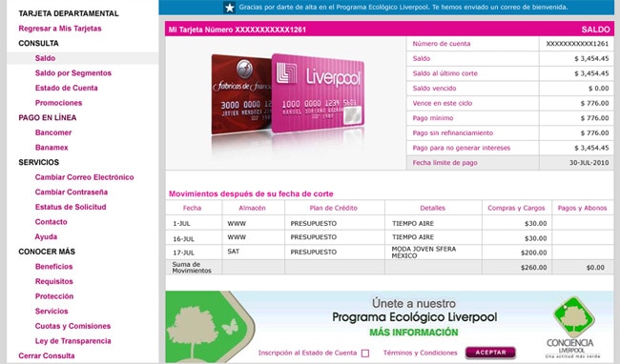This screenshot has height=364, width=620.
Task: Click the green tree graphic in banner
Action: click(210, 327)
